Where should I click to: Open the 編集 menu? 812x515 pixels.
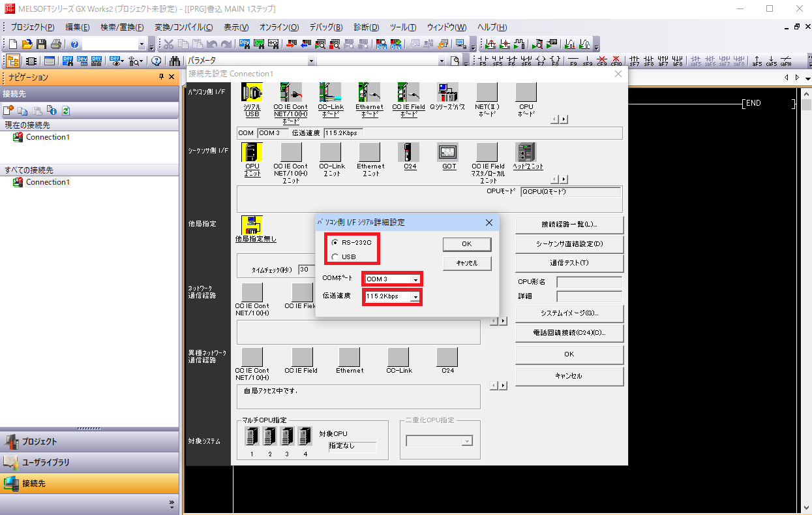pos(78,27)
